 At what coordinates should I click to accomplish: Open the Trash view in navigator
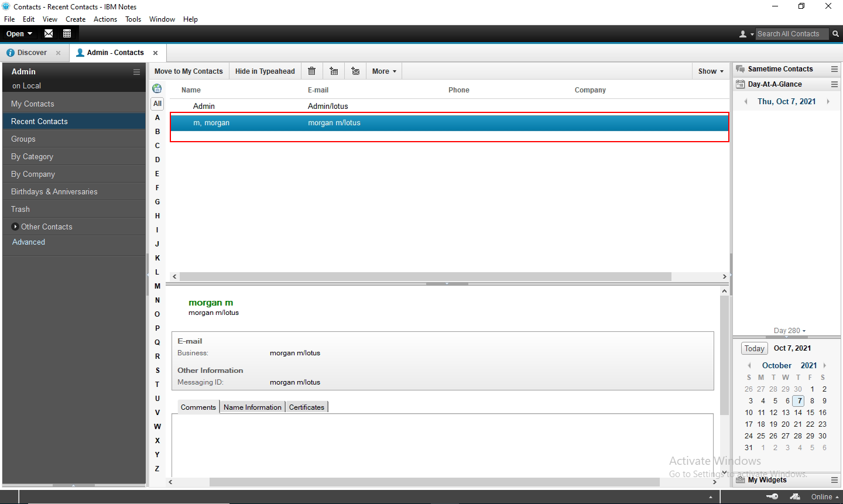tap(74, 209)
